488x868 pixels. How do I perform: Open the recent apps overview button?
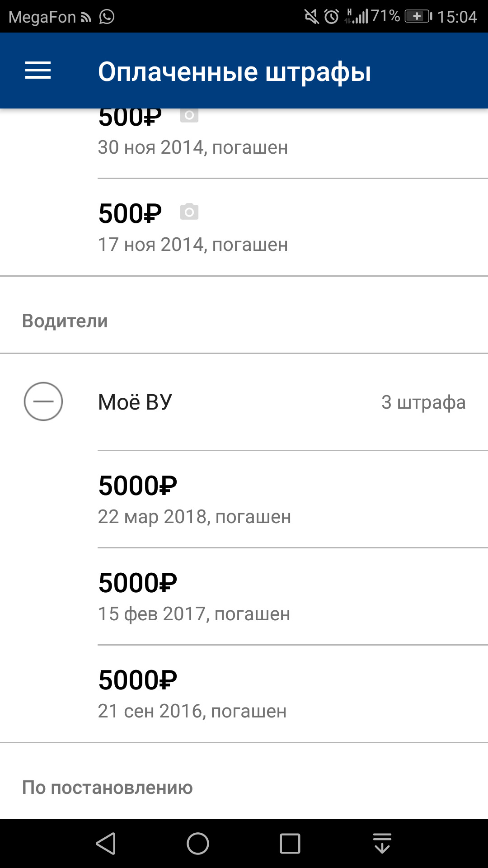pos(290,844)
